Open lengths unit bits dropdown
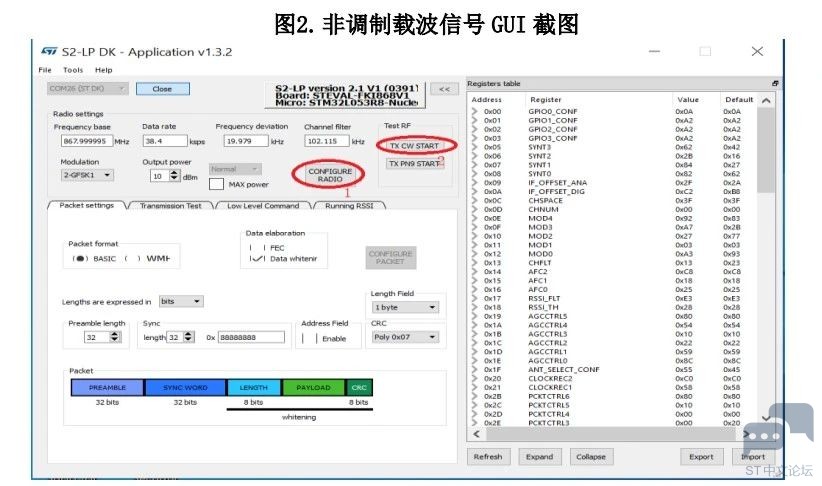 [181, 301]
